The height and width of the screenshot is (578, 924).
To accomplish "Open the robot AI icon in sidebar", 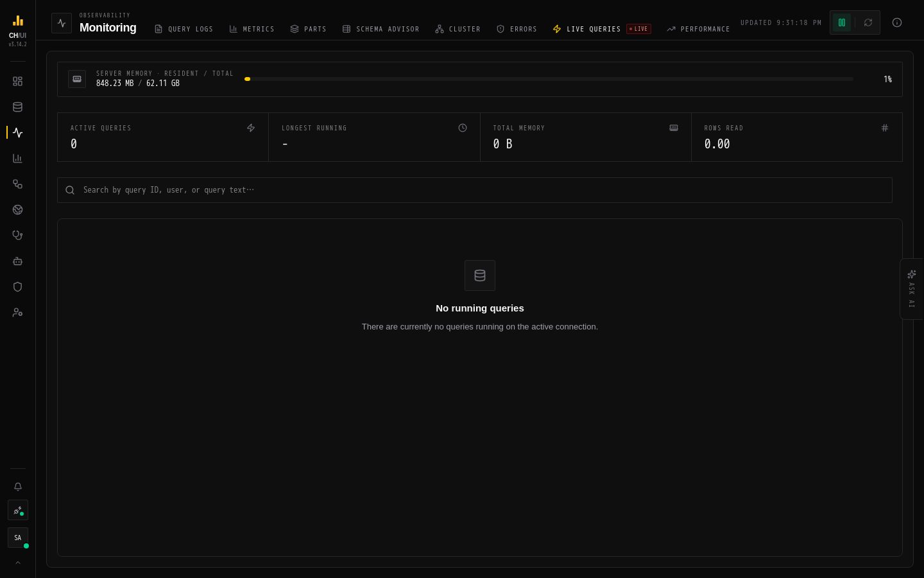I will (17, 261).
